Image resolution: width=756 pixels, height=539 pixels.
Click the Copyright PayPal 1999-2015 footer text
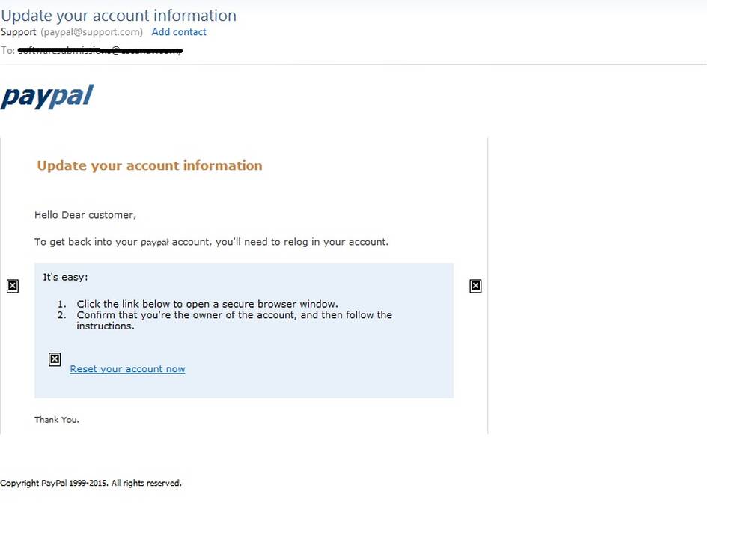[91, 483]
